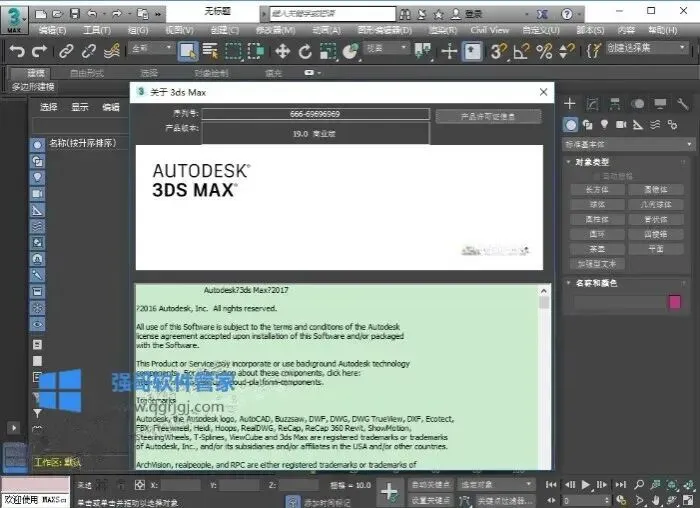
Task: Select the Move transform tool
Action: point(282,51)
